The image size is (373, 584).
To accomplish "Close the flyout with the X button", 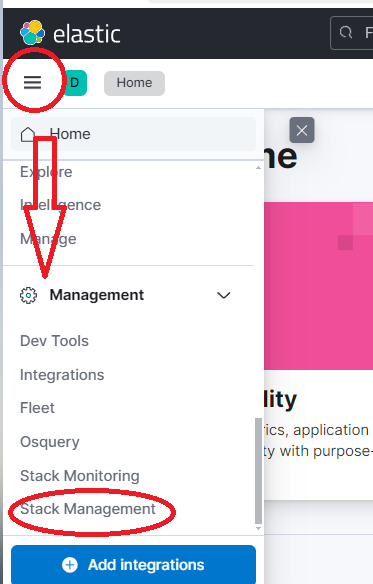I will 302,130.
